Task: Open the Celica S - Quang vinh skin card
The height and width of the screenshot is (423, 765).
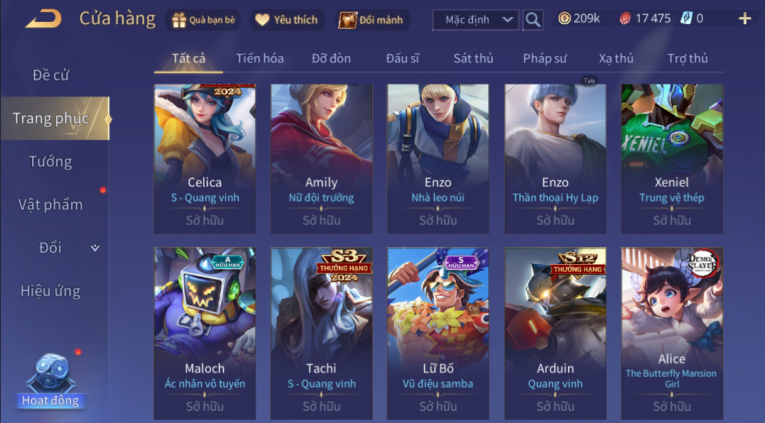Action: point(205,159)
